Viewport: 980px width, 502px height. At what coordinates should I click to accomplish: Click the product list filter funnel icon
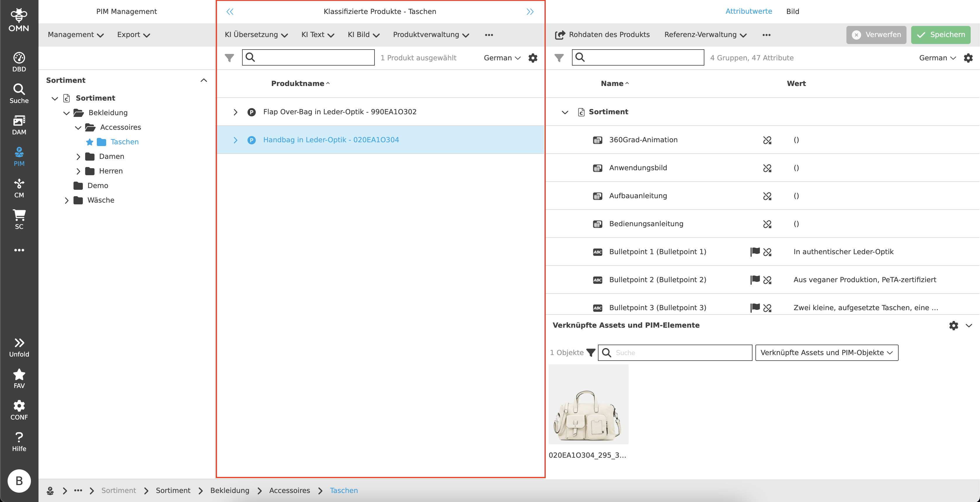coord(230,58)
